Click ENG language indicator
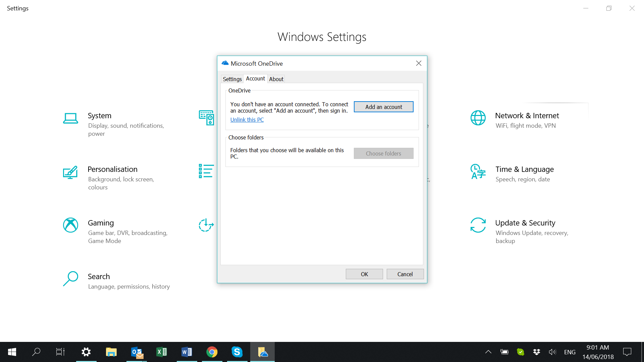Image resolution: width=644 pixels, height=362 pixels. click(570, 352)
